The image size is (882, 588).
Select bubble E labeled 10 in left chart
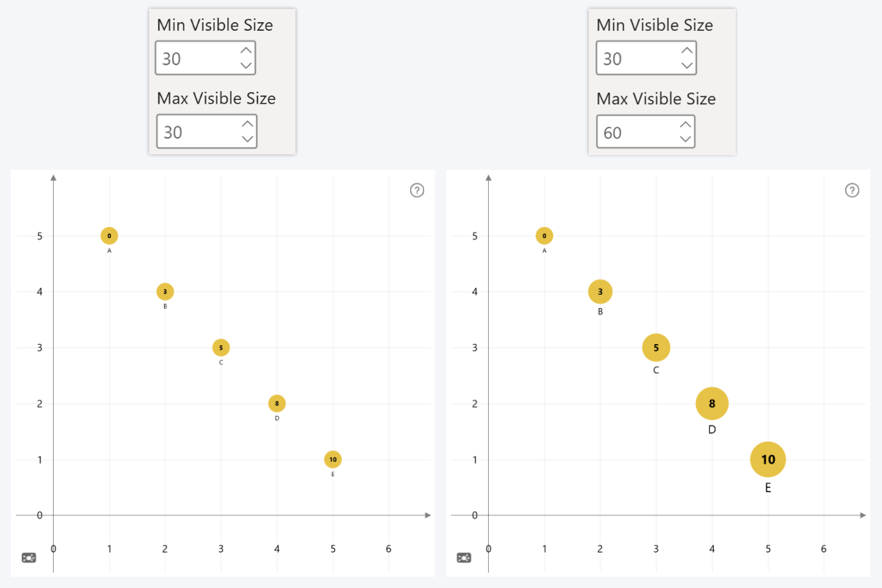pos(333,459)
